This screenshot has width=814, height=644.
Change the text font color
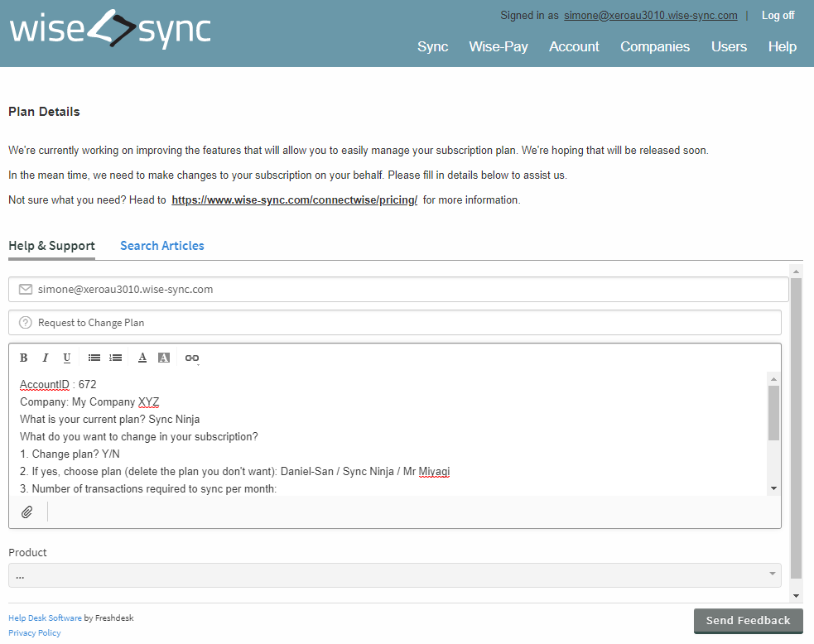142,358
